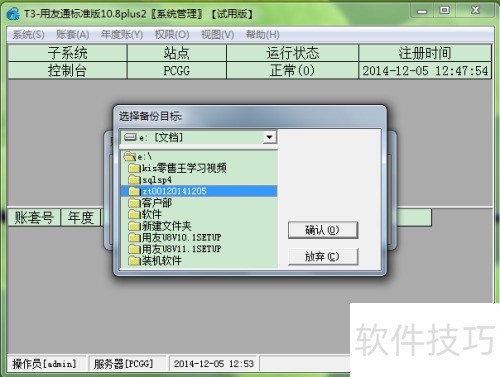The image size is (500, 377).
Task: Click the 注册时间 column header
Action: click(x=425, y=53)
